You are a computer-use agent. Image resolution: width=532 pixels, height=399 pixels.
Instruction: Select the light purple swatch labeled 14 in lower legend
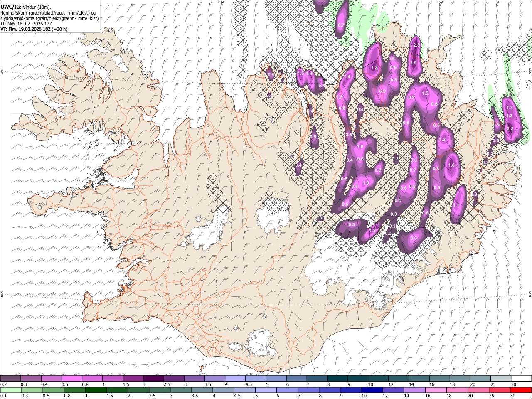point(414,390)
